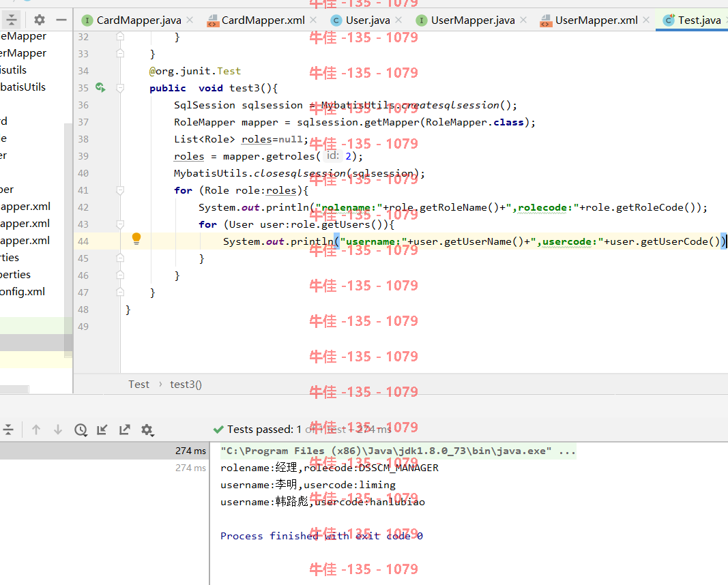This screenshot has height=585, width=728.
Task: Click the "usercode:liming" console output line
Action: 308,485
